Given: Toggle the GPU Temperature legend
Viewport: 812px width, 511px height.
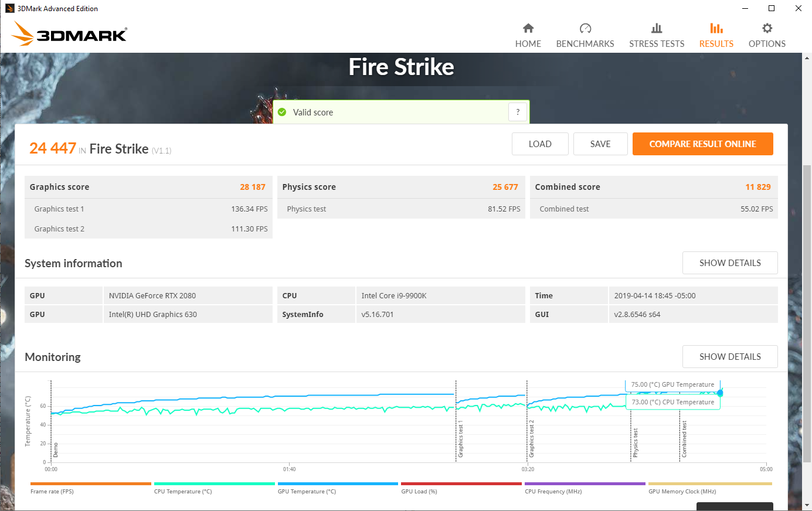Looking at the screenshot, I should [x=338, y=489].
